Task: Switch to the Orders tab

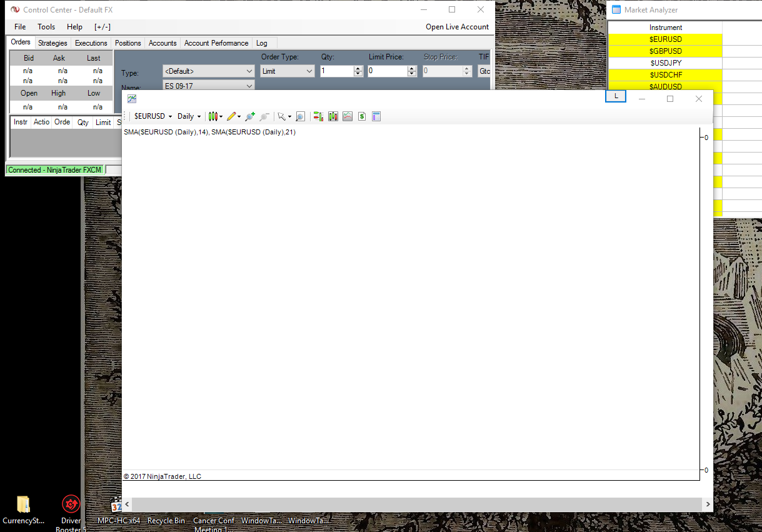Action: (x=21, y=43)
